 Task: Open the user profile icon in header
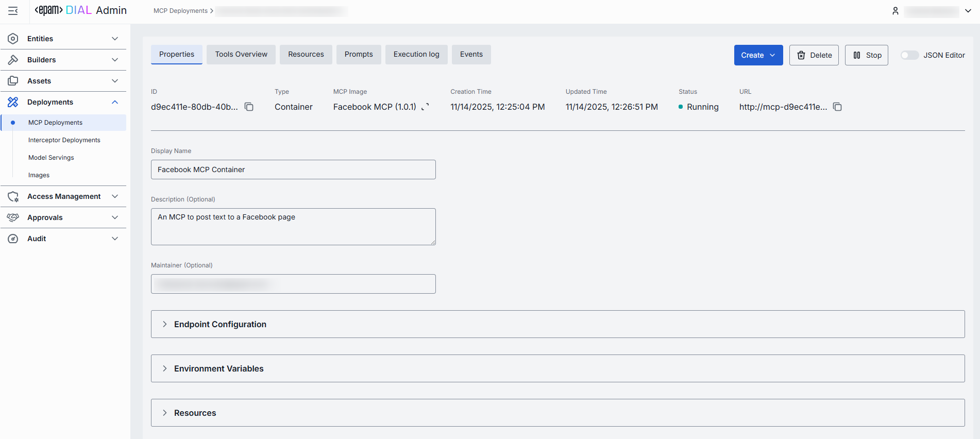(x=895, y=11)
